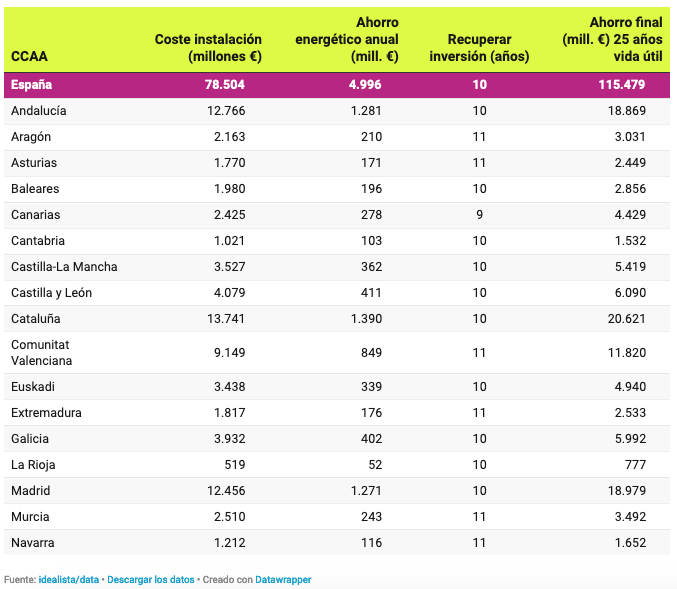
Task: Click the La Rioja row name
Action: pos(32,465)
